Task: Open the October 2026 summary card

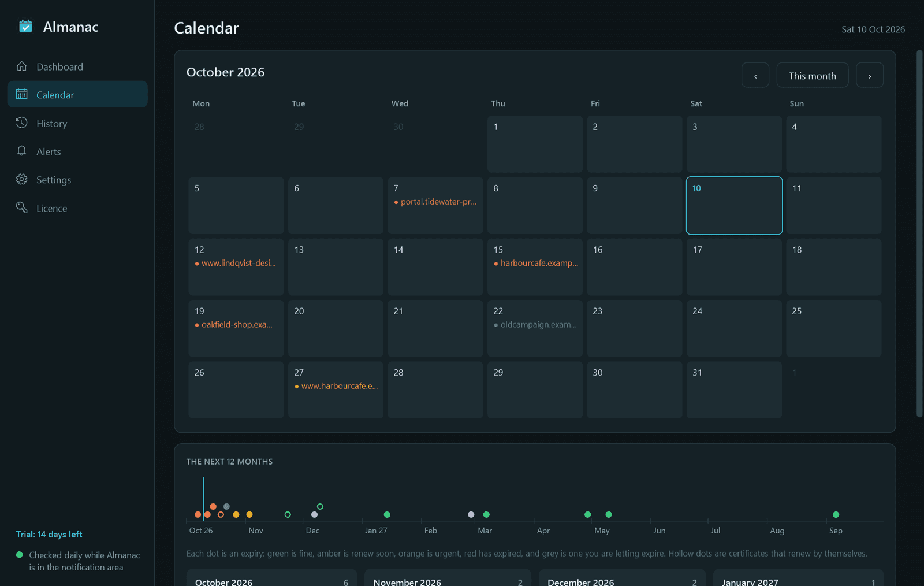Action: pos(271,578)
